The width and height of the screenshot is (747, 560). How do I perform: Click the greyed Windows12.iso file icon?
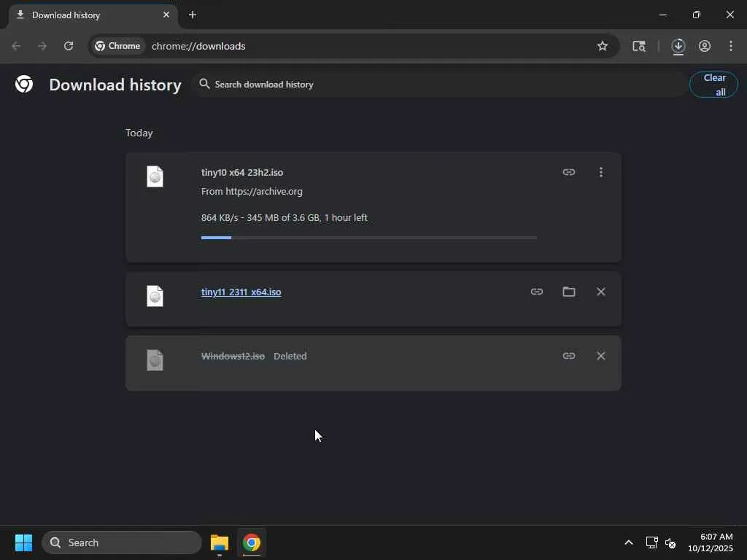point(155,360)
